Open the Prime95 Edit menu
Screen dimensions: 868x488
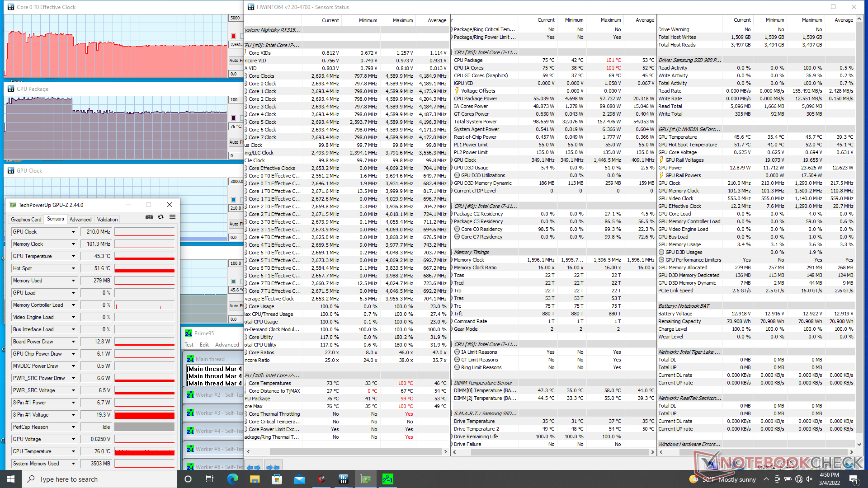pos(204,345)
